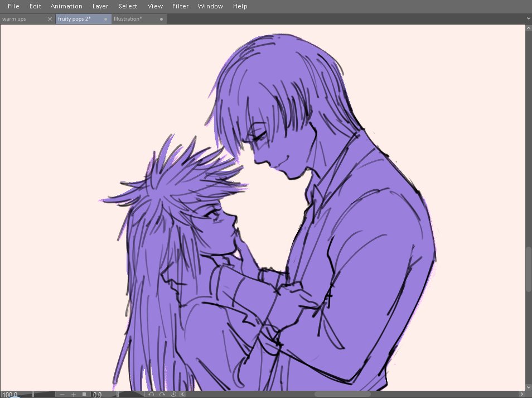Image resolution: width=532 pixels, height=398 pixels.
Task: Rotate canvas left with status bar icon
Action: [x=151, y=394]
